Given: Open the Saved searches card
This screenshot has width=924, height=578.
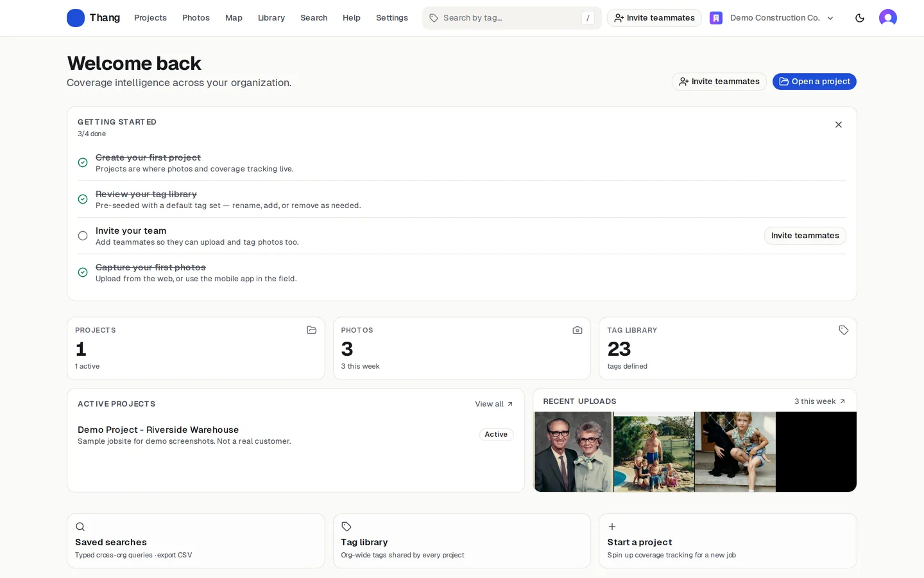Looking at the screenshot, I should 196,541.
